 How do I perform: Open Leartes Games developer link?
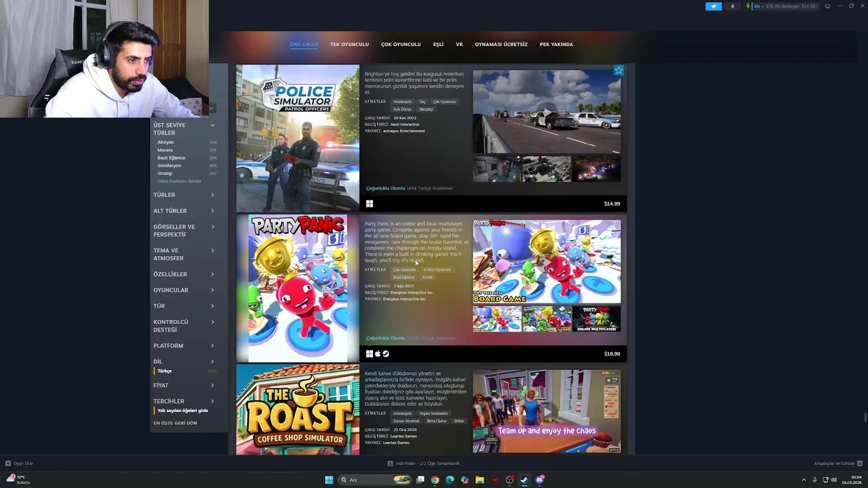click(x=403, y=436)
